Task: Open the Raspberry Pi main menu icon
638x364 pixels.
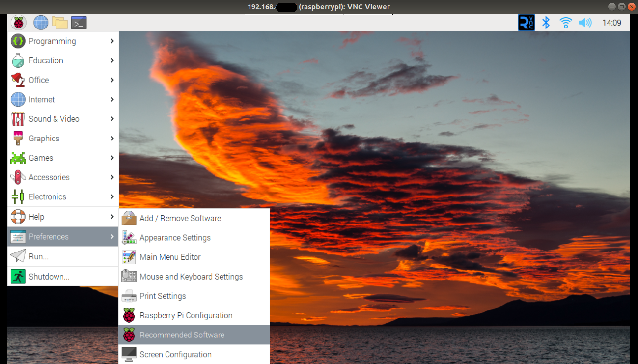Action: 19,23
